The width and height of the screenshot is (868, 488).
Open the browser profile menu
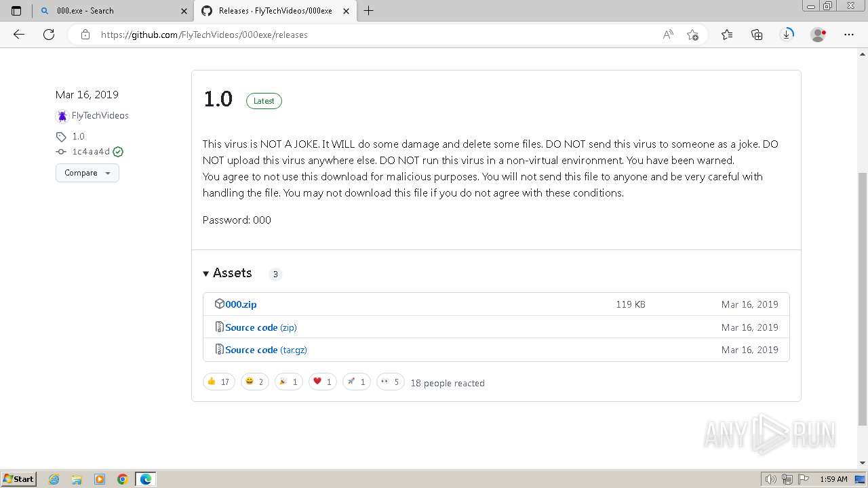(818, 35)
